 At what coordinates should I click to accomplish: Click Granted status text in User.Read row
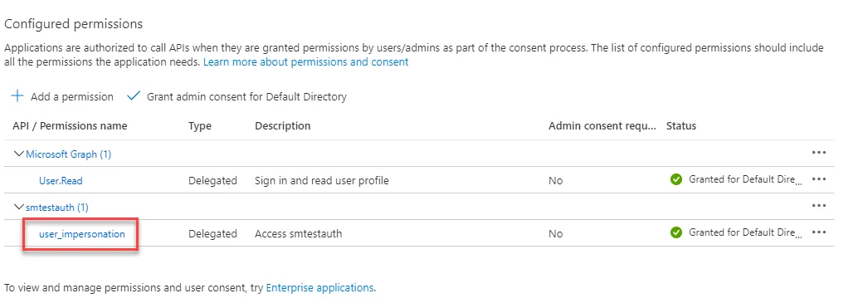click(745, 179)
